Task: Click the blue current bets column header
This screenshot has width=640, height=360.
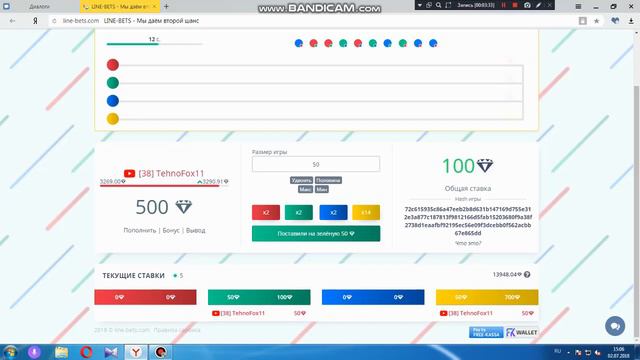Action: tap(373, 297)
